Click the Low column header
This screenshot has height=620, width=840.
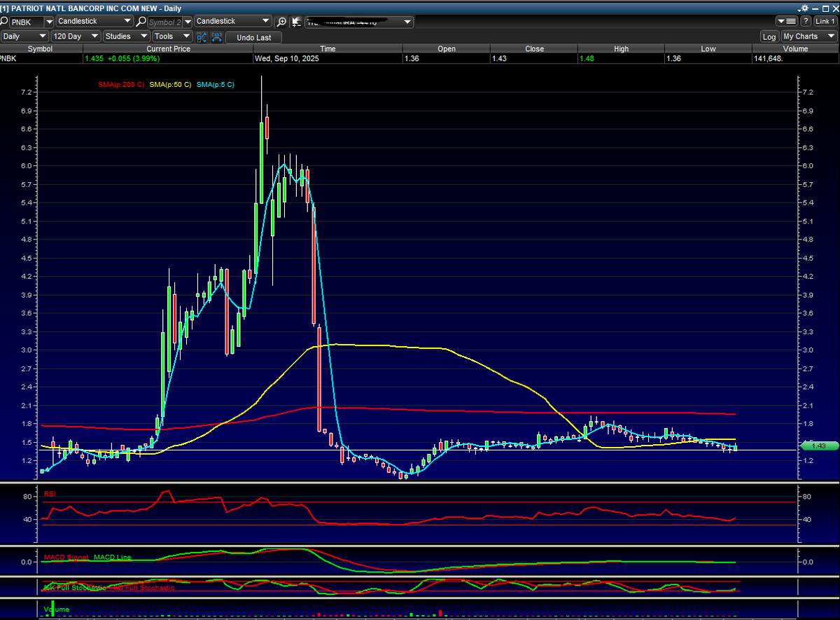(x=708, y=49)
